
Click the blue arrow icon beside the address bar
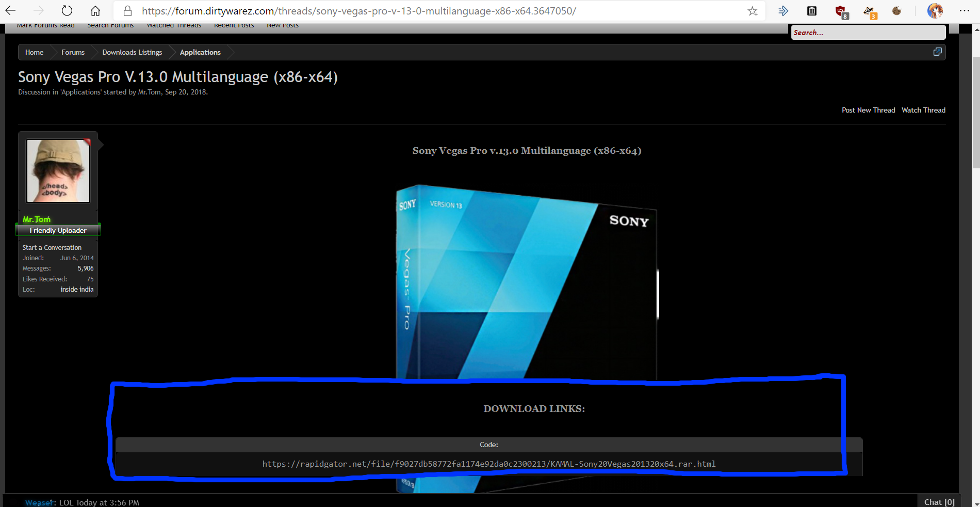(783, 11)
